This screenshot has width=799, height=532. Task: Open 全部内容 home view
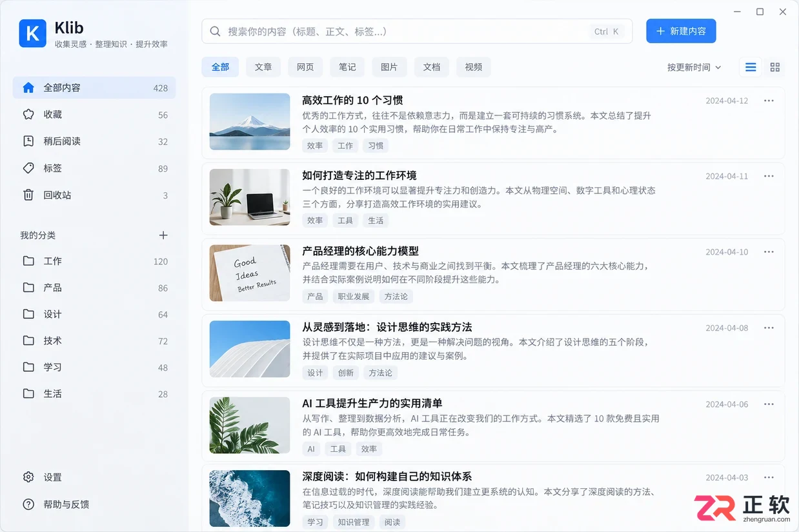click(94, 88)
